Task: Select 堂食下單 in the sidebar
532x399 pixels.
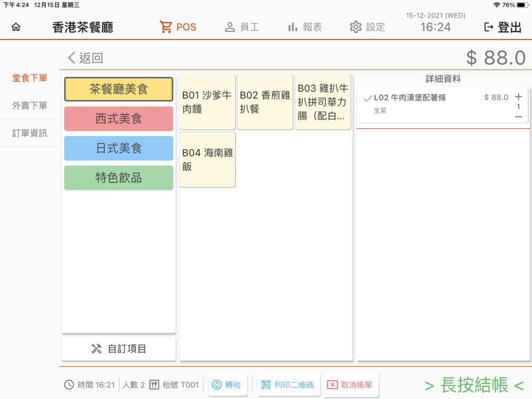Action: 30,78
